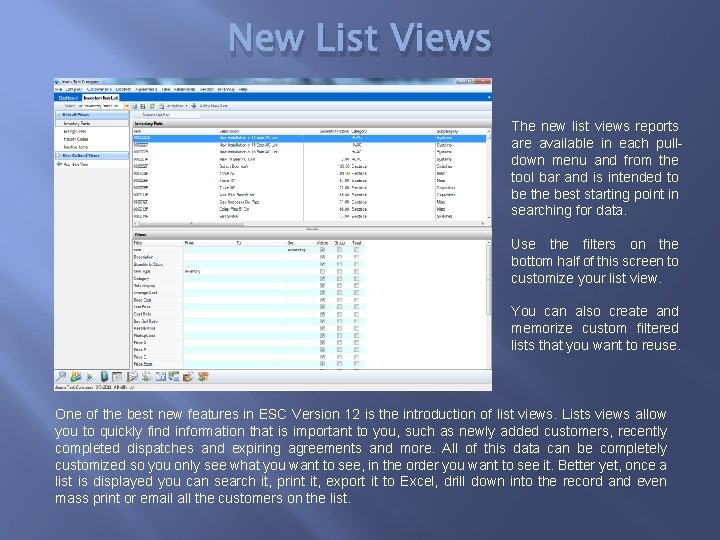The image size is (720, 540).
Task: Toggle Group checkbox for the Category filter row
Action: 339,279
